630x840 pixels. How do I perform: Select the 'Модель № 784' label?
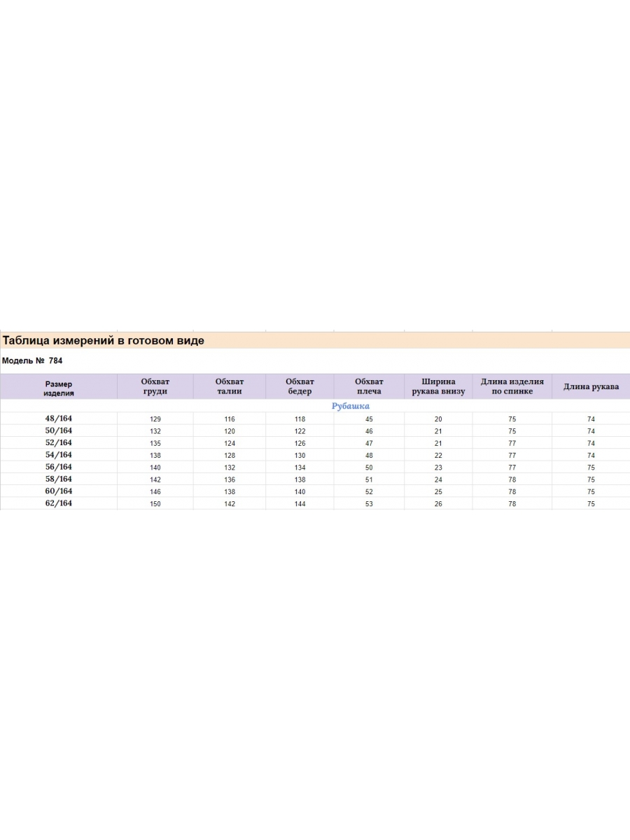pyautogui.click(x=32, y=361)
